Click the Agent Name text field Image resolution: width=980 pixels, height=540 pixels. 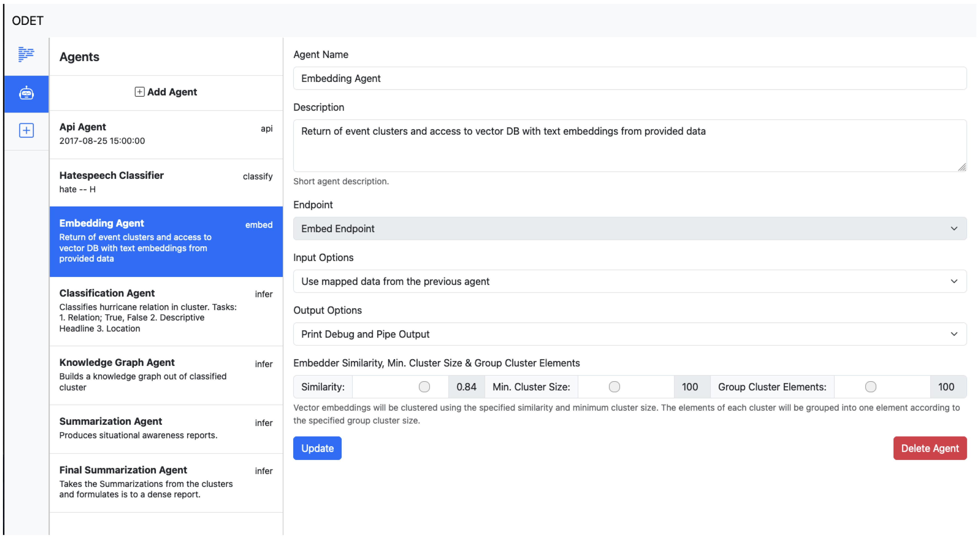tap(630, 78)
